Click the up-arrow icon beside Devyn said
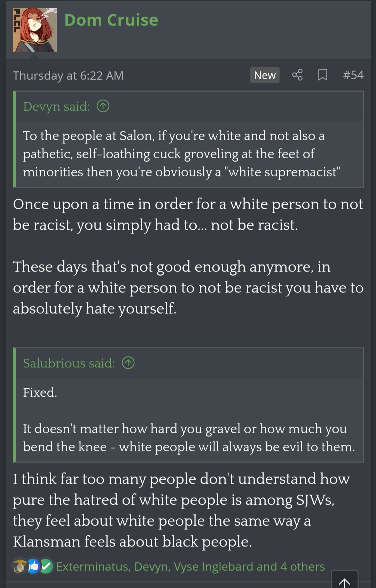 [103, 106]
